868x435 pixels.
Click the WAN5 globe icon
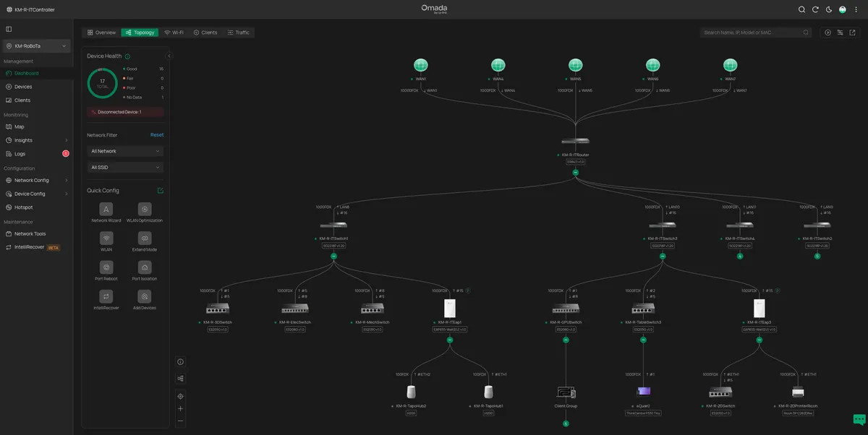[575, 66]
